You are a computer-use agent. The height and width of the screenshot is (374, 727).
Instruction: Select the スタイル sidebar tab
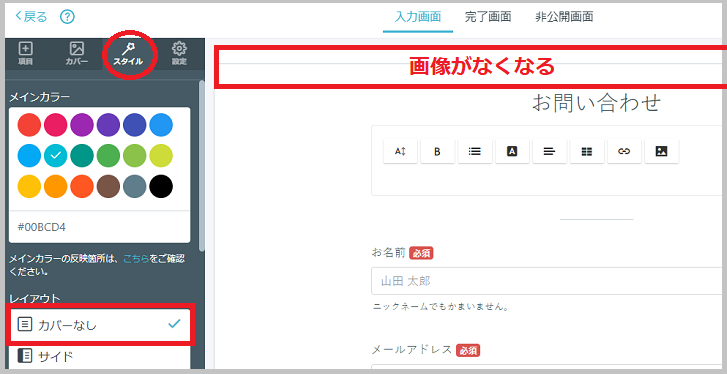pyautogui.click(x=128, y=54)
